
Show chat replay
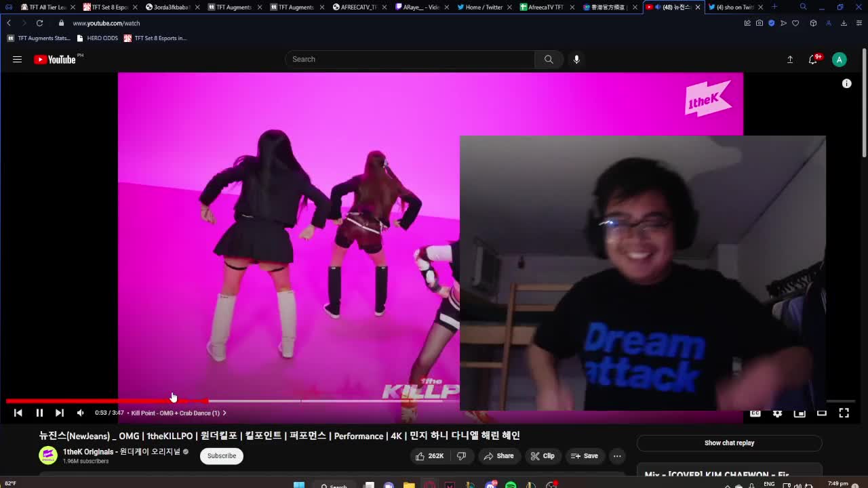point(729,443)
